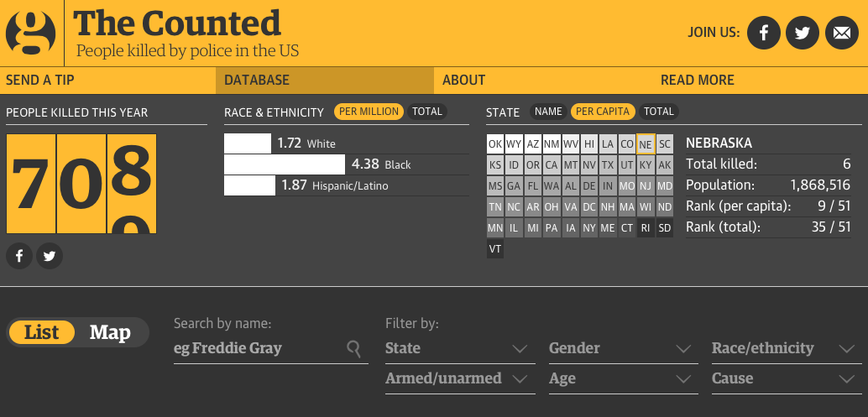868x417 pixels.
Task: Switch race stats to Total
Action: 427,112
